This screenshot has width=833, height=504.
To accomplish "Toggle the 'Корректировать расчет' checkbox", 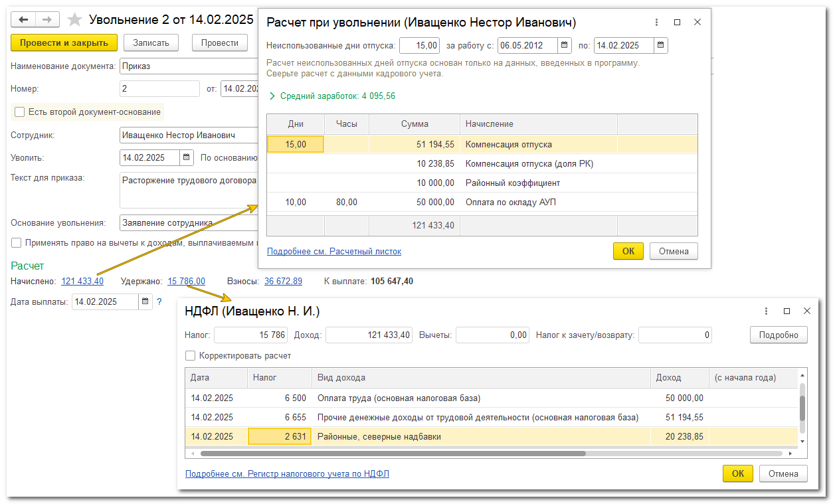I will tap(191, 356).
